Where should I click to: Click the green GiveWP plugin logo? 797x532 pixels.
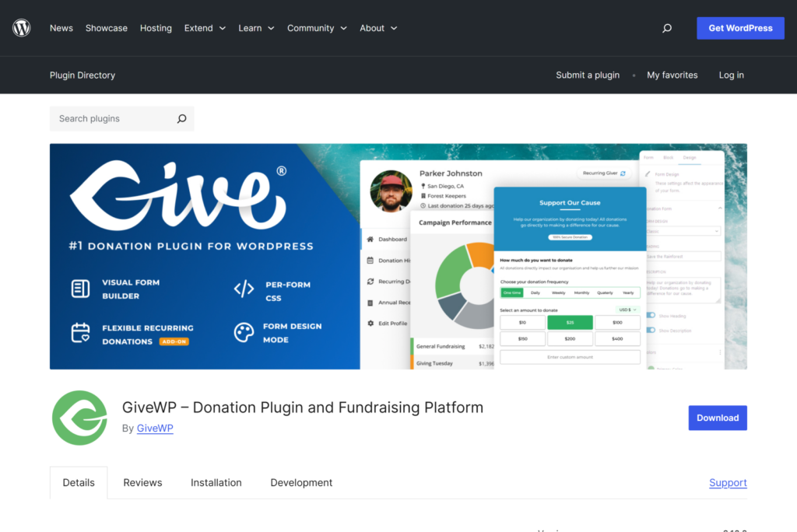[x=80, y=418]
